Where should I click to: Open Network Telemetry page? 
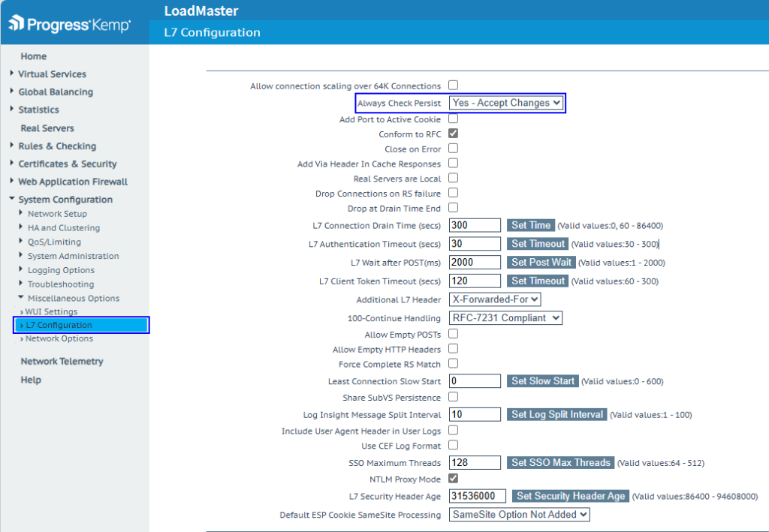click(x=62, y=362)
